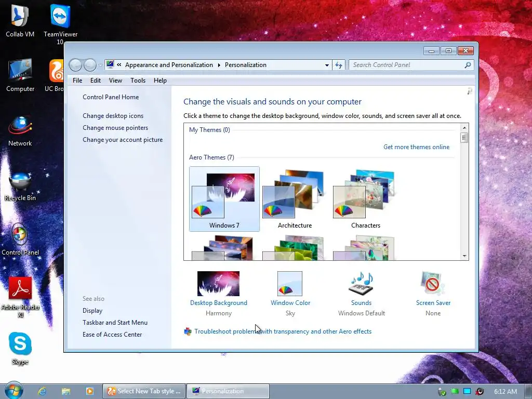
Task: Select the Adobe Reader XI desktop icon
Action: pyautogui.click(x=20, y=297)
